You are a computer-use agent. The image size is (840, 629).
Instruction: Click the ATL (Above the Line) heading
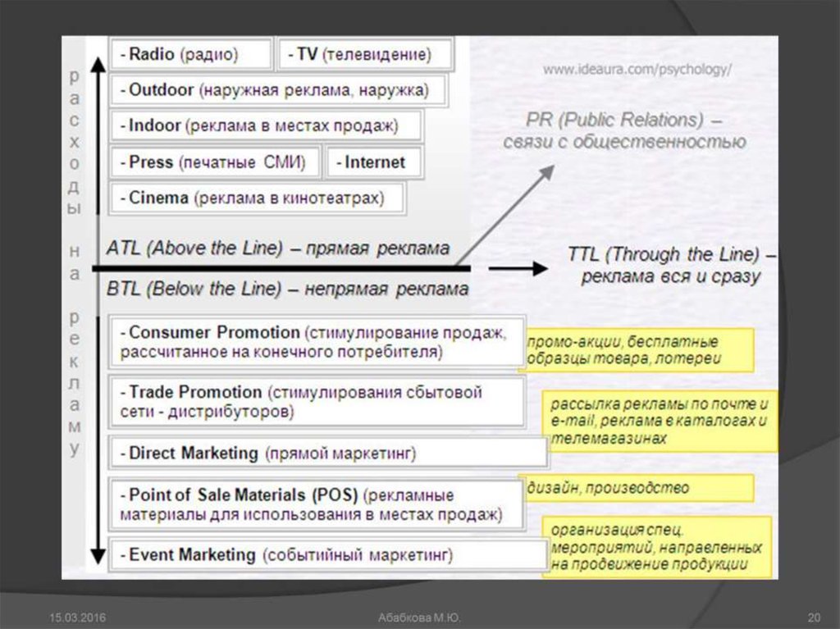[x=277, y=248]
